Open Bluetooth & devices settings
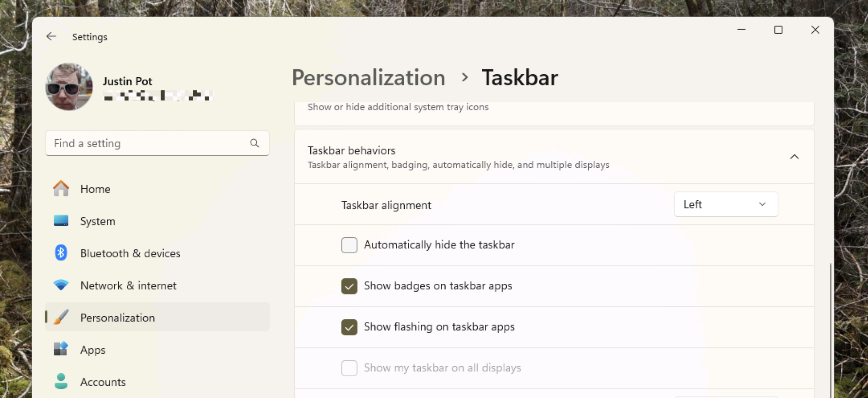 coord(130,253)
